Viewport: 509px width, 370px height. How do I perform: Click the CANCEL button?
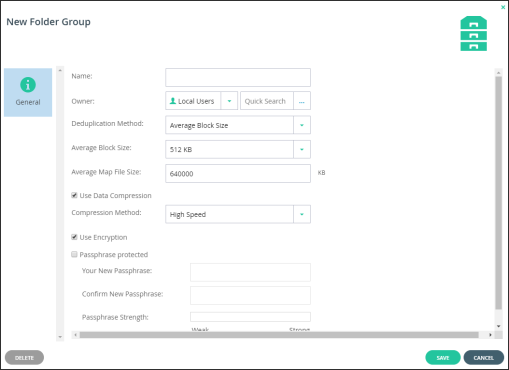pyautogui.click(x=483, y=358)
